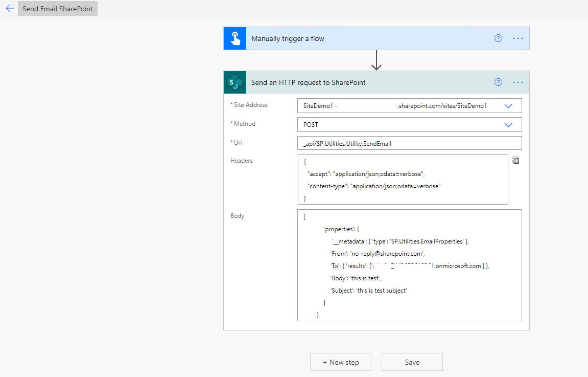
Task: Click the back arrow icon
Action: pos(10,8)
